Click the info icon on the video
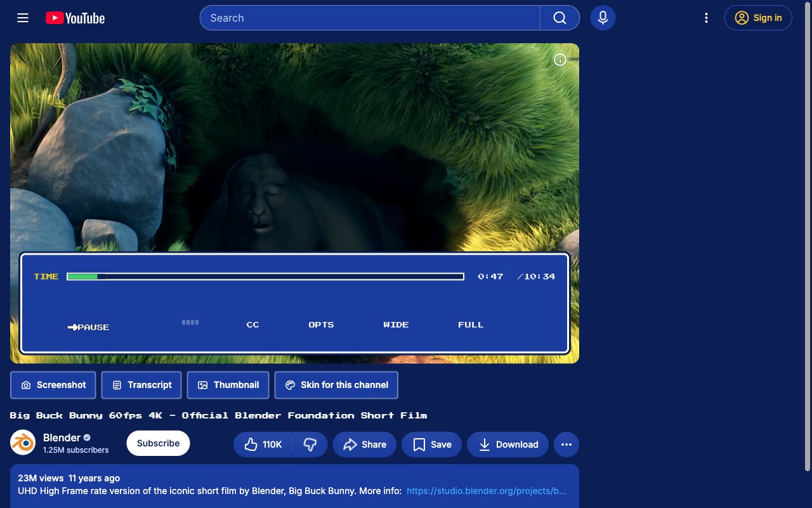 pyautogui.click(x=560, y=60)
